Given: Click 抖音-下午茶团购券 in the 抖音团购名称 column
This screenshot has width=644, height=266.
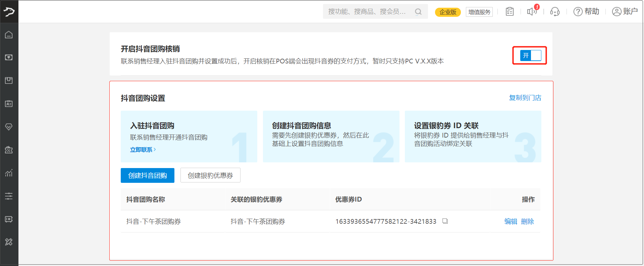Looking at the screenshot, I should click(154, 221).
